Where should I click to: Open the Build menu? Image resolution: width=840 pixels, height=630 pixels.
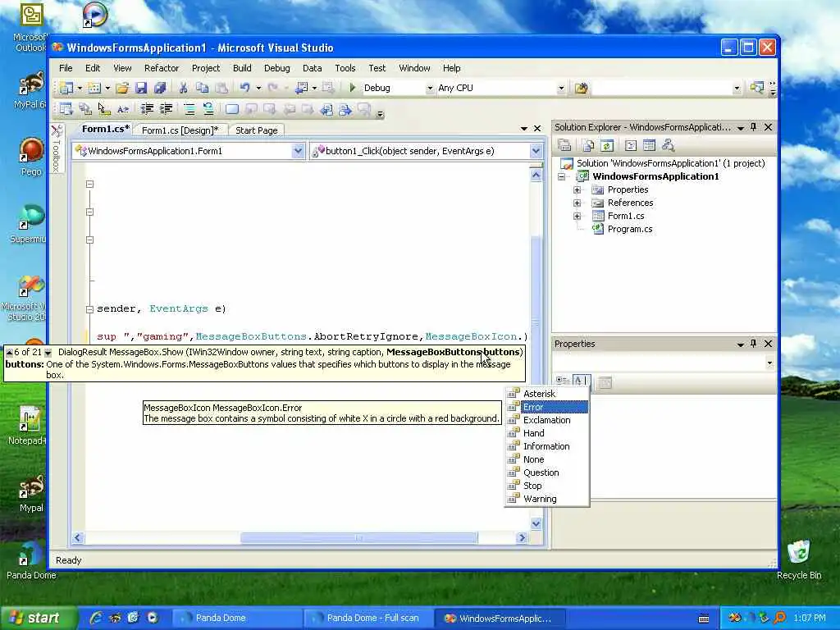click(x=242, y=68)
